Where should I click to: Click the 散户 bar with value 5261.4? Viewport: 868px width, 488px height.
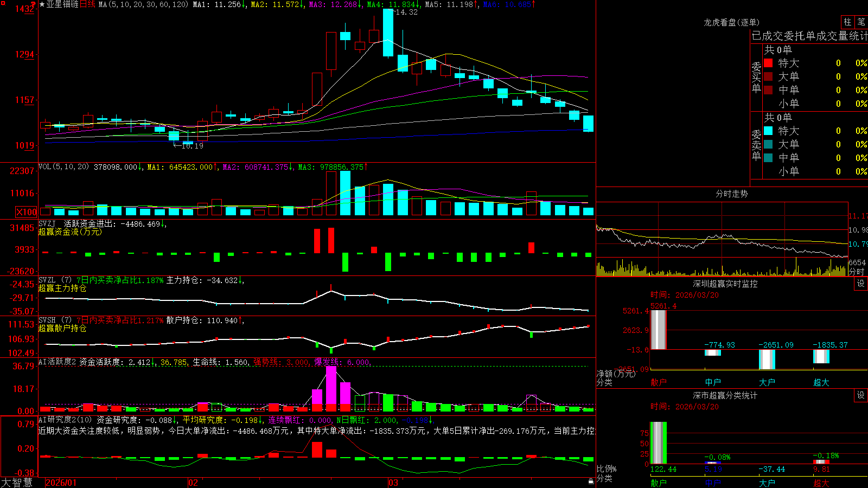click(658, 330)
